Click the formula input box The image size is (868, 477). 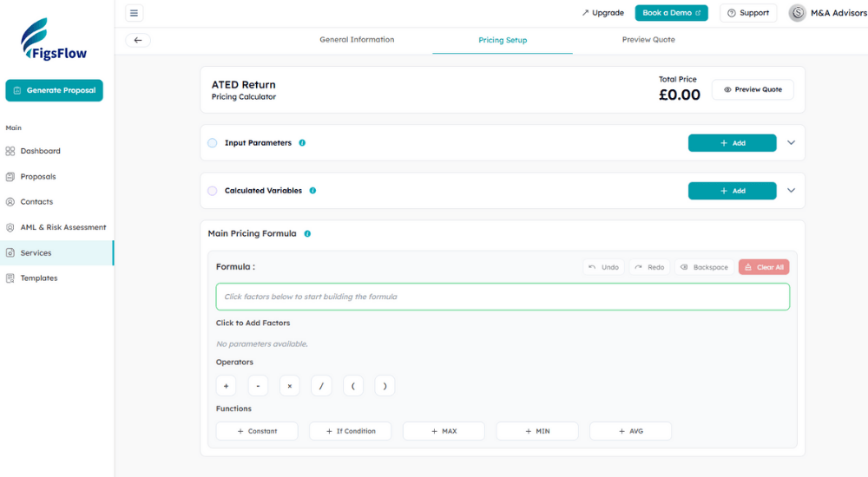pyautogui.click(x=503, y=297)
